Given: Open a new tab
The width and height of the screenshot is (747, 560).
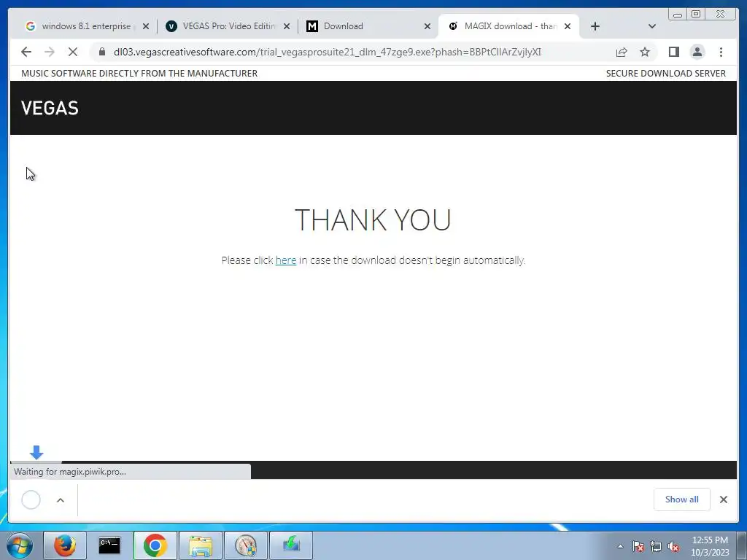Looking at the screenshot, I should pyautogui.click(x=595, y=26).
